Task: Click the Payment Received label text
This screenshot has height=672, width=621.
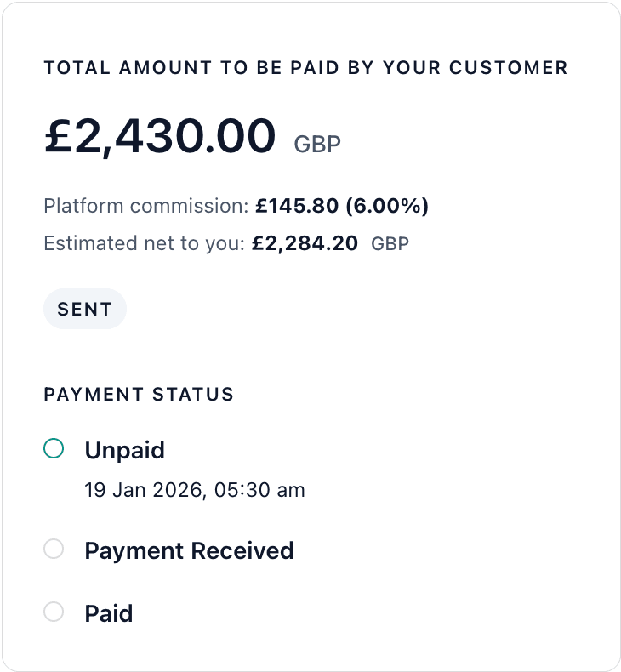Action: pyautogui.click(x=189, y=550)
